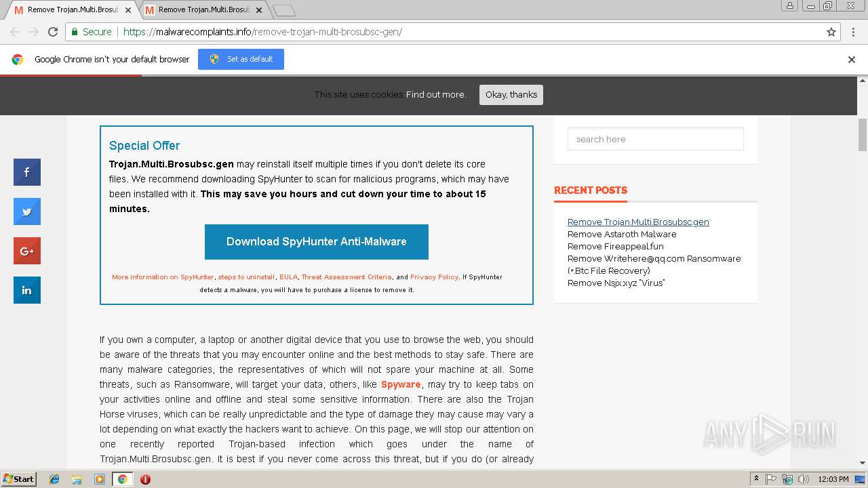Click the page vertical scrollbar thumb
Viewport: 868px width, 488px height.
coord(863,135)
